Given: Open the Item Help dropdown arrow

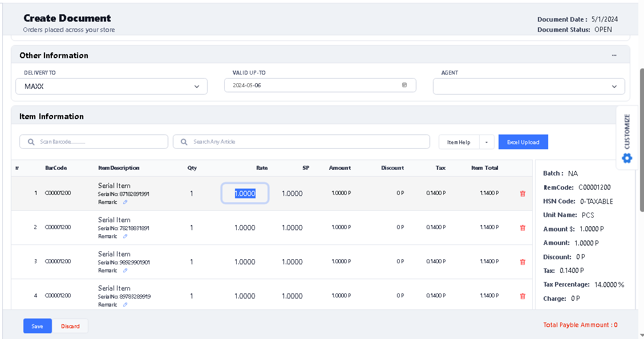Looking at the screenshot, I should (x=487, y=142).
